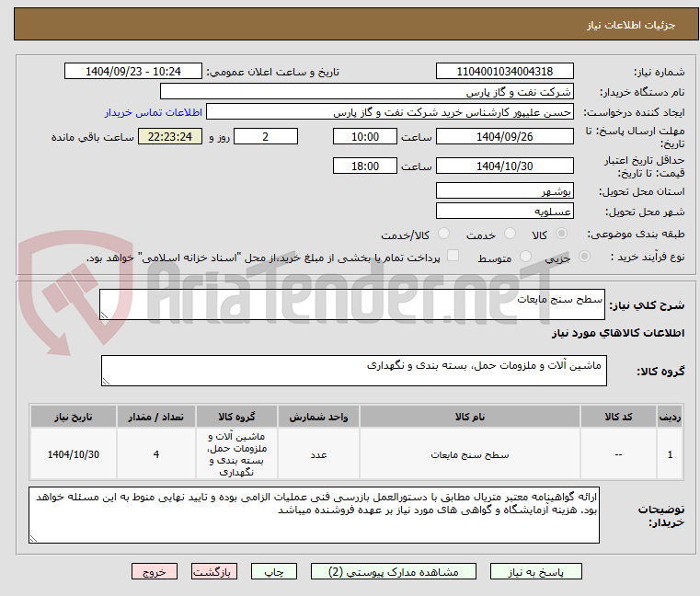Viewport: 700px width, 596px height.
Task: Click the تاریخ نیاز column header
Action: (74, 417)
